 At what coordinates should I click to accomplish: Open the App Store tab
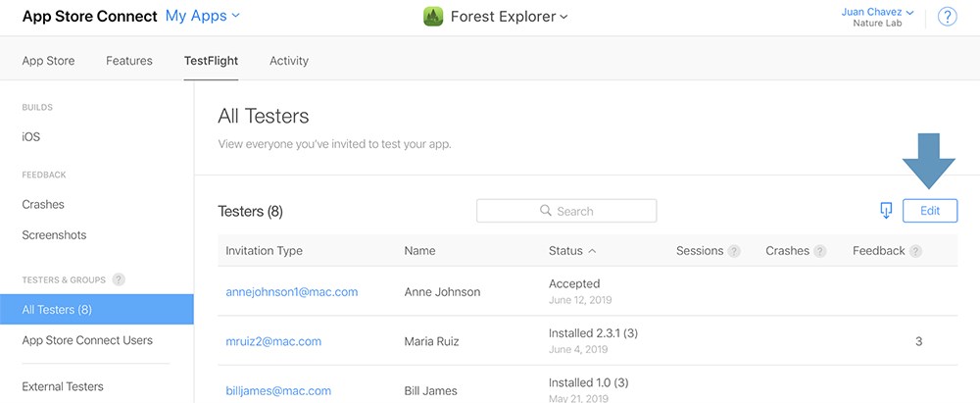click(48, 61)
